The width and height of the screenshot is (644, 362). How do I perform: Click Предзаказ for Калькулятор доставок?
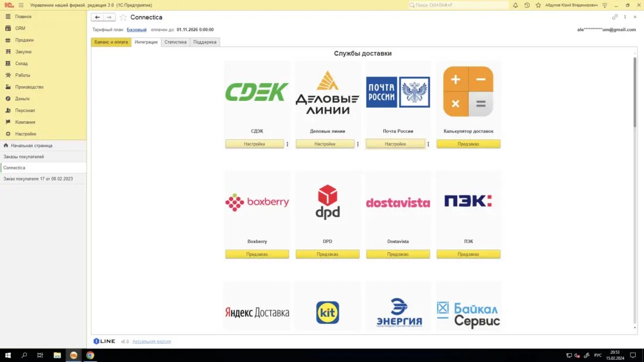(468, 144)
